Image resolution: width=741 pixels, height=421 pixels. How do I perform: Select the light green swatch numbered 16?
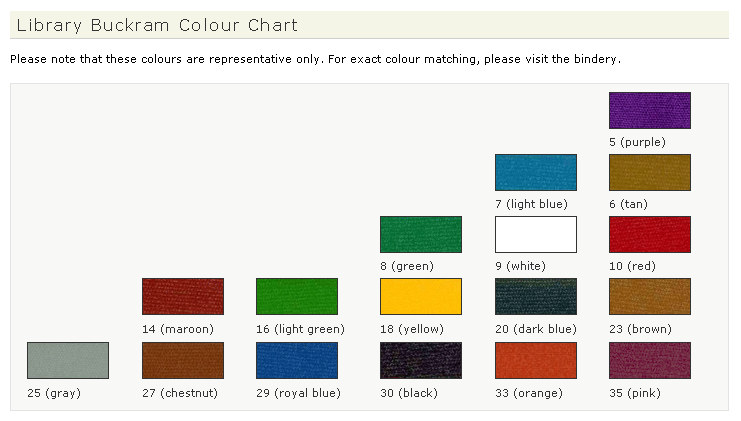pyautogui.click(x=297, y=297)
